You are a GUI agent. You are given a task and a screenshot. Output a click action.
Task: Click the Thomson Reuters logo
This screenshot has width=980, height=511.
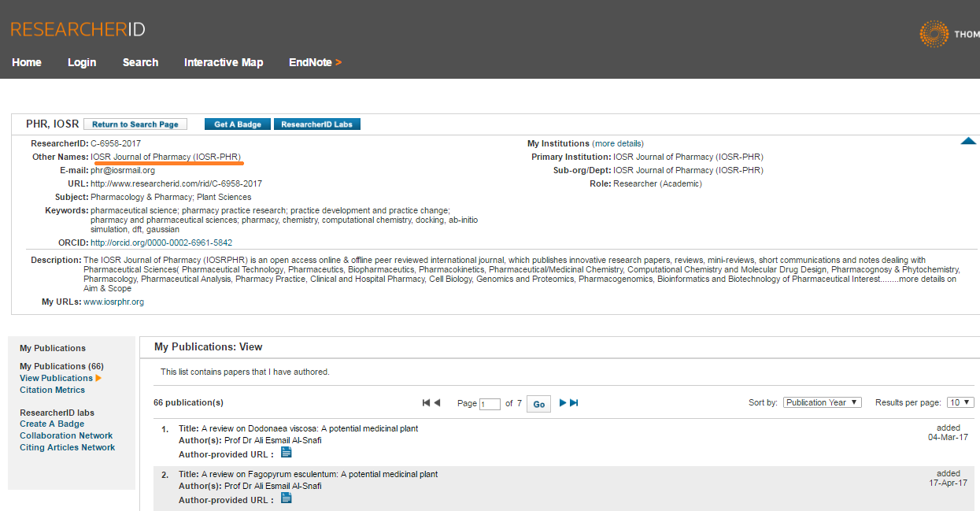click(x=936, y=34)
